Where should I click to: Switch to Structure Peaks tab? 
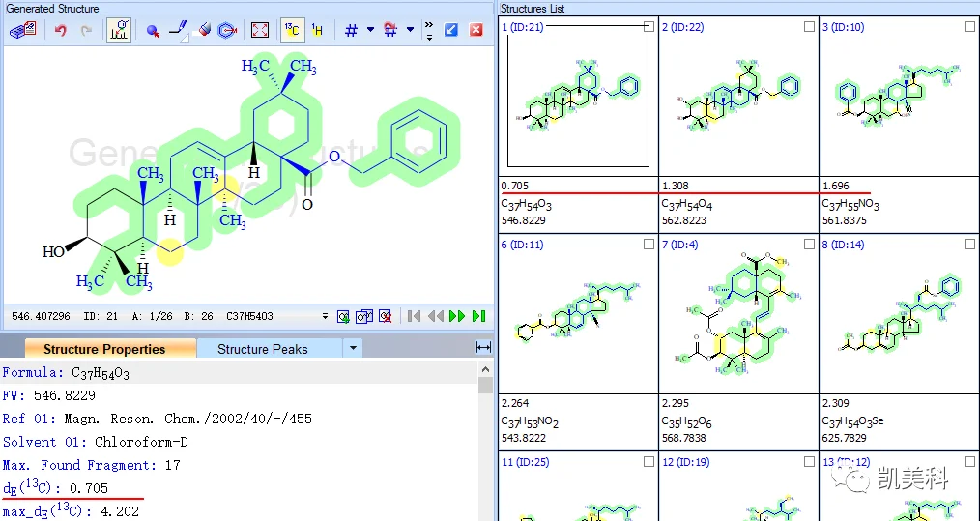263,349
